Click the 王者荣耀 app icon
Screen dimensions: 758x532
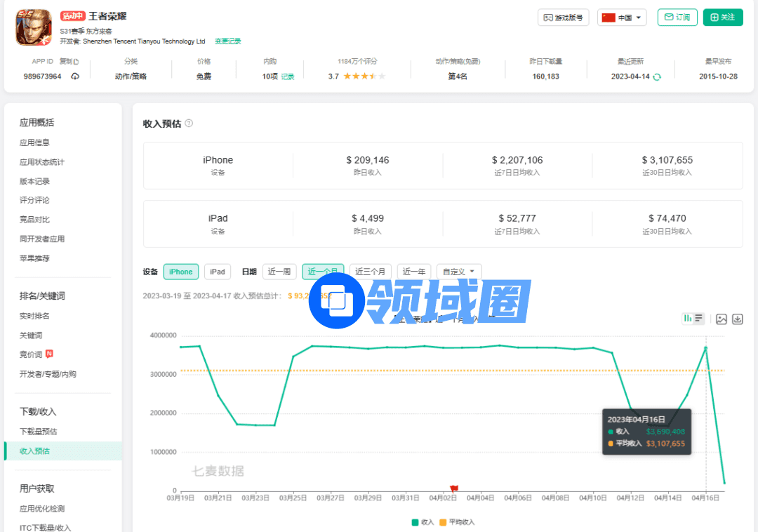point(34,27)
